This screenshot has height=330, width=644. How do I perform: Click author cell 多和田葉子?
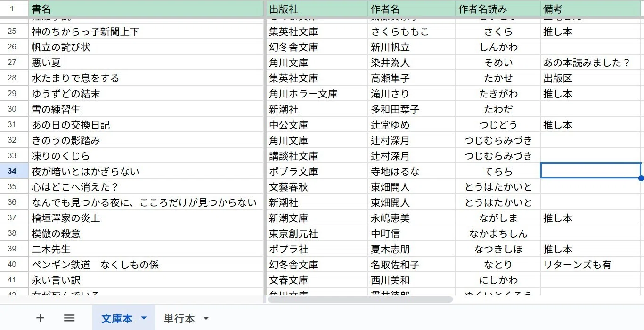tap(412, 109)
